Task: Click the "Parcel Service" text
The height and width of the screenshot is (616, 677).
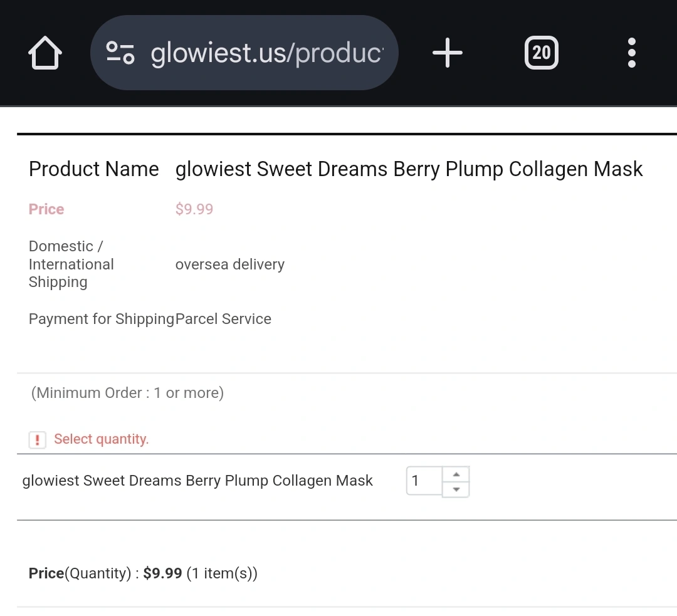Action: [223, 319]
